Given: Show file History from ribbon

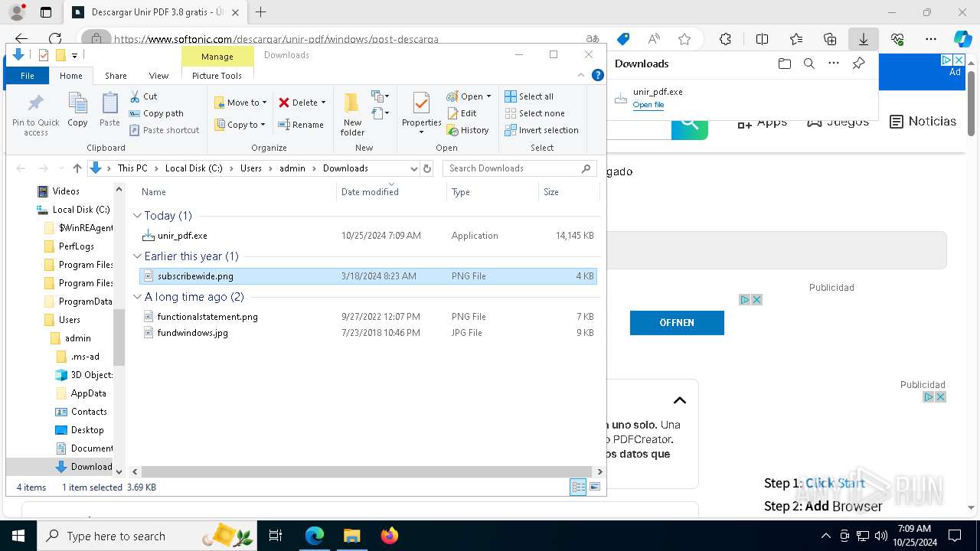Looking at the screenshot, I should [468, 130].
